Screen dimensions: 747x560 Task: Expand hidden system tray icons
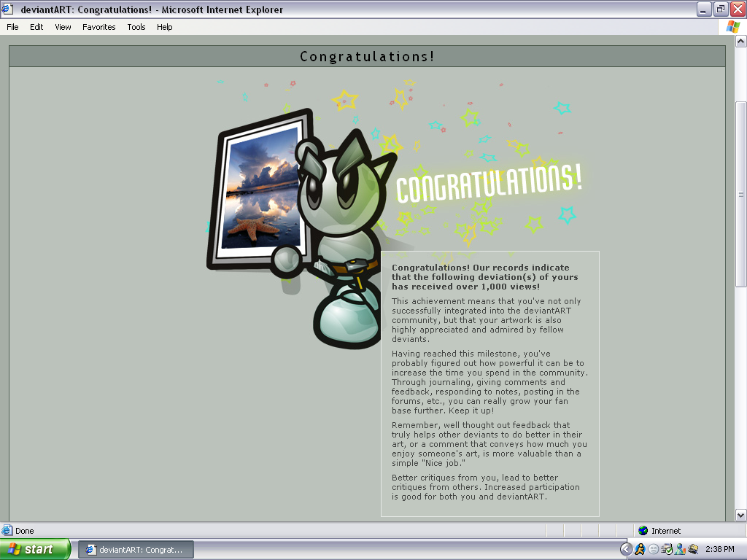(x=626, y=550)
